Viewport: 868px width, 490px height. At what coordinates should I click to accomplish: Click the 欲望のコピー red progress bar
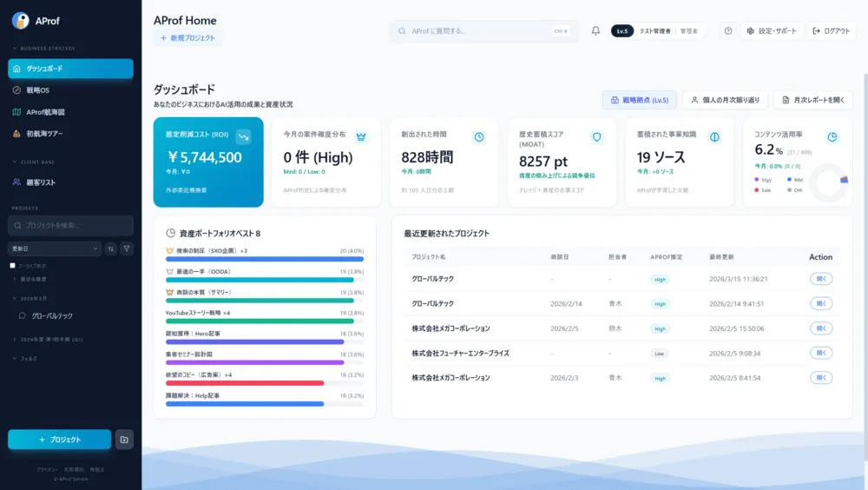tap(245, 383)
